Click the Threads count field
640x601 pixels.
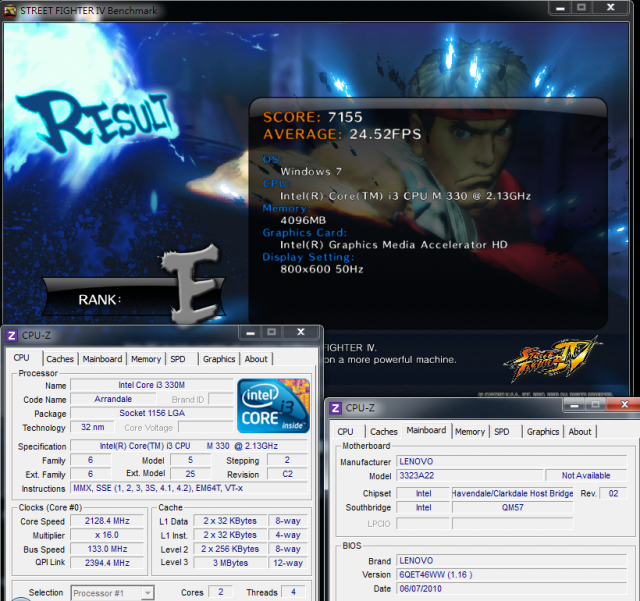tap(293, 592)
